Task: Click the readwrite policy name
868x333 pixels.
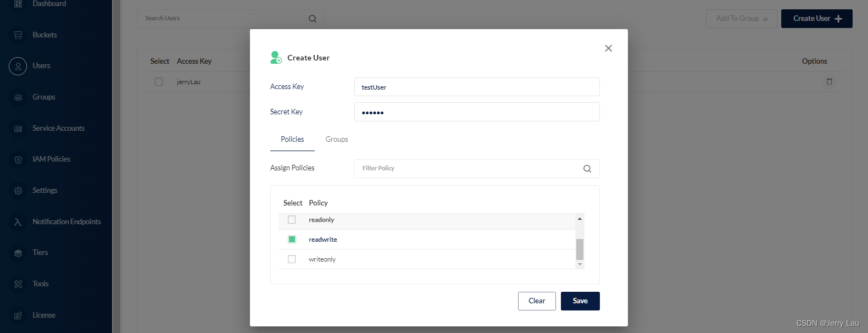Action: click(x=323, y=240)
